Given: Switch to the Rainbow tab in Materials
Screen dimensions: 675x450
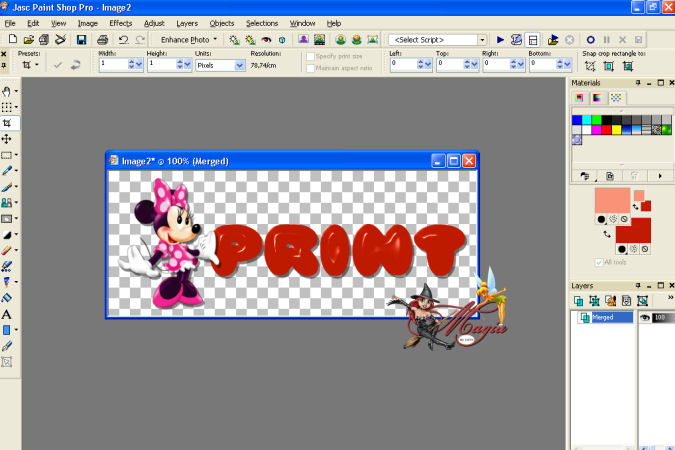Looking at the screenshot, I should coord(597,98).
